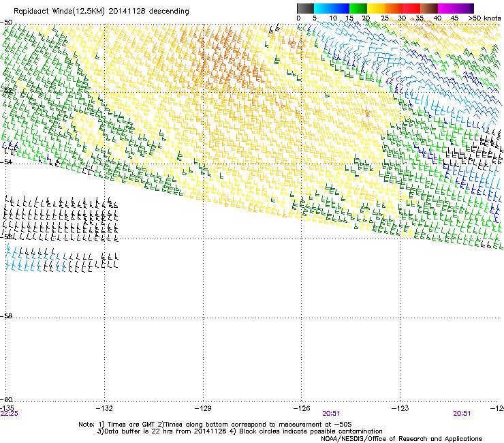Click the '35' legend scale number

pos(420,18)
